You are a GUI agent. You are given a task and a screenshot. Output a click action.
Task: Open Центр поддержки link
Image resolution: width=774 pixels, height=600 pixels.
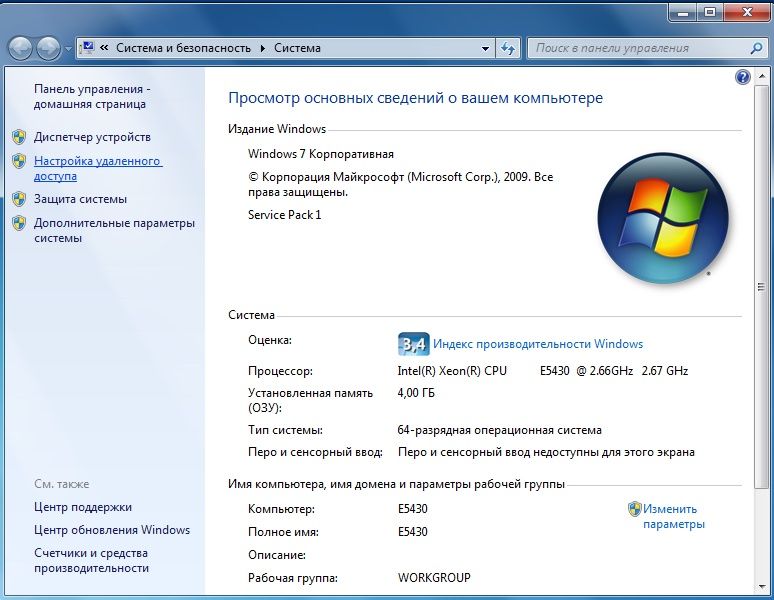pos(82,507)
